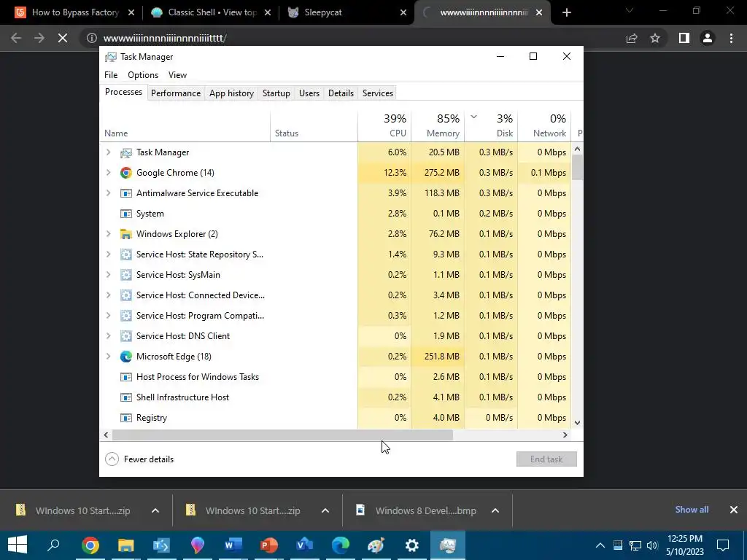Open the Options menu in Task Manager

click(x=143, y=75)
